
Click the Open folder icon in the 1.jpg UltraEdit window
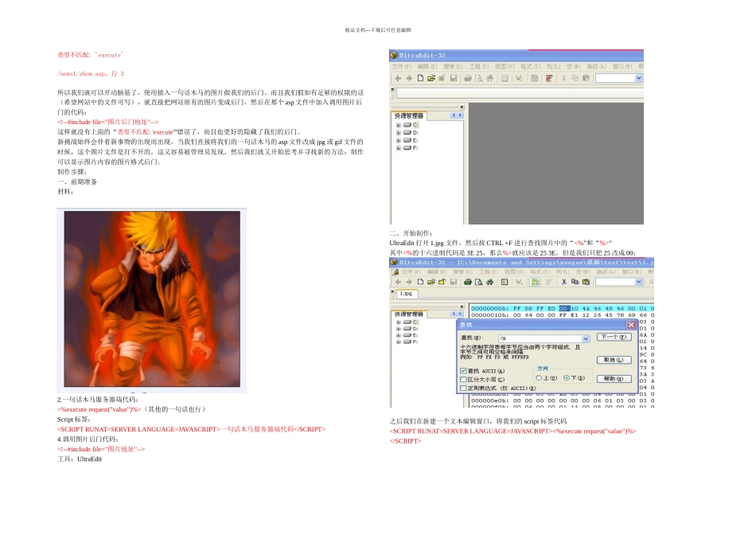pos(431,282)
